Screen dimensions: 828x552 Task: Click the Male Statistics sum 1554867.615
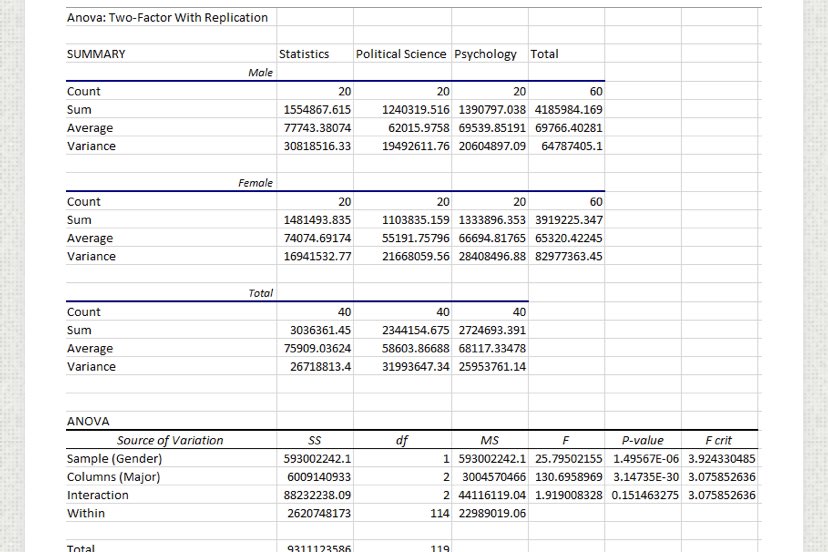[317, 109]
